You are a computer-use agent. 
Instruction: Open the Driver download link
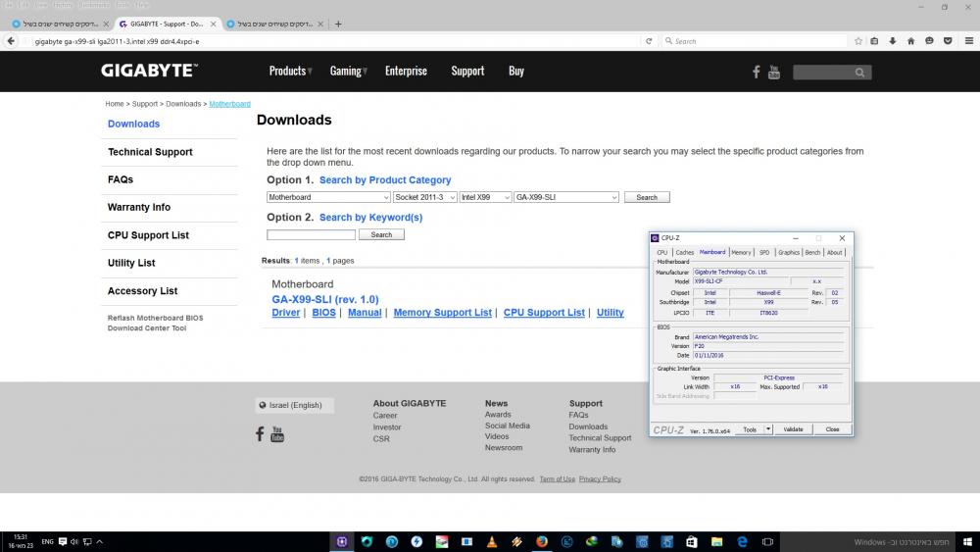pyautogui.click(x=285, y=313)
